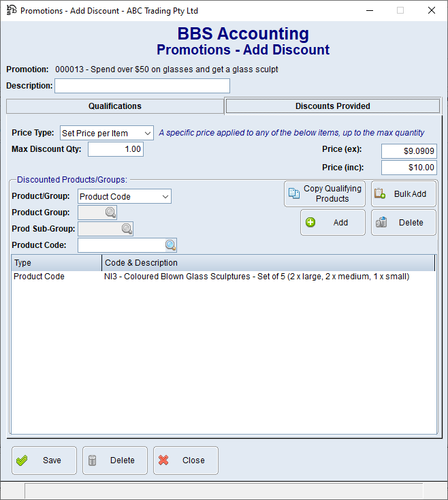Click the Product Group lookup magnifier icon
Screen dimensions: 448x500
point(110,213)
